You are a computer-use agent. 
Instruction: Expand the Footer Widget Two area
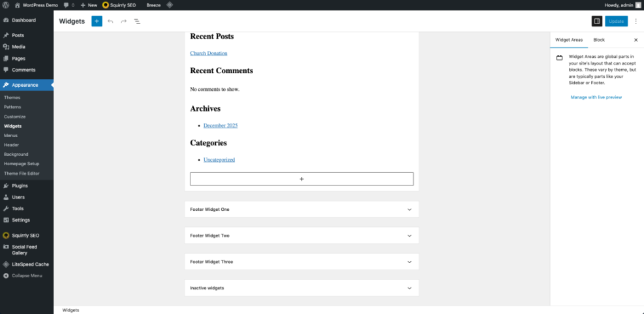[x=302, y=236]
